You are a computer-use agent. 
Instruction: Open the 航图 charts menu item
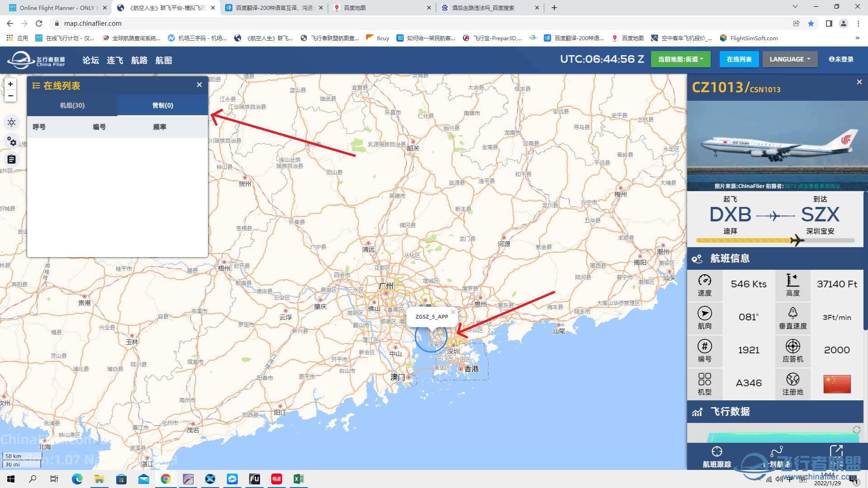(164, 60)
